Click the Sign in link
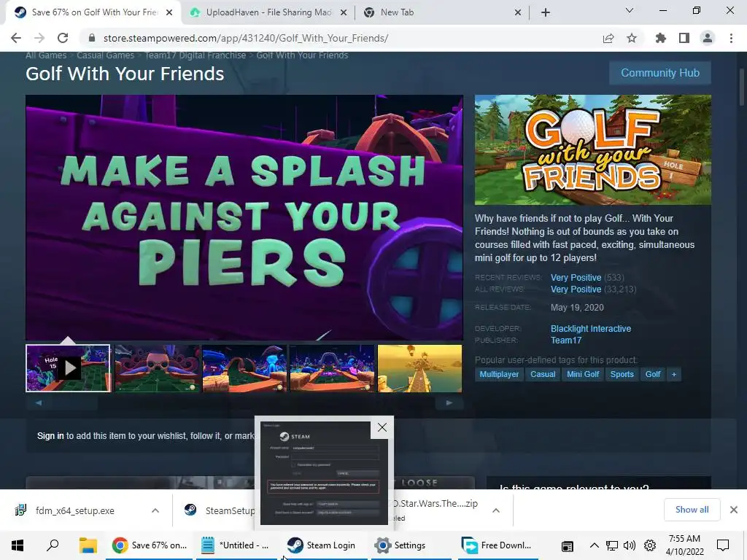Screen dimensions: 747x560 pyautogui.click(x=50, y=436)
